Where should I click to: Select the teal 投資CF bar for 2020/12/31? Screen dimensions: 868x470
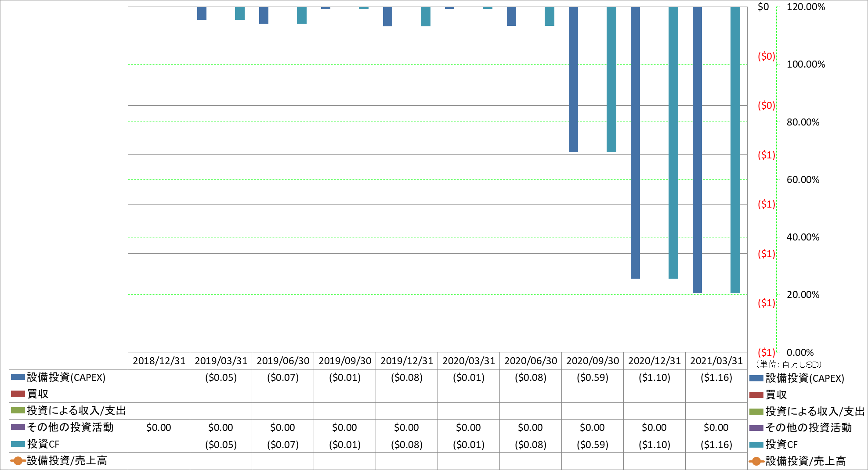pyautogui.click(x=673, y=143)
